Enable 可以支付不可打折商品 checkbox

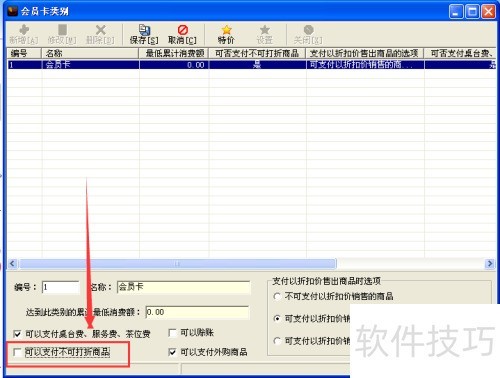[x=17, y=352]
